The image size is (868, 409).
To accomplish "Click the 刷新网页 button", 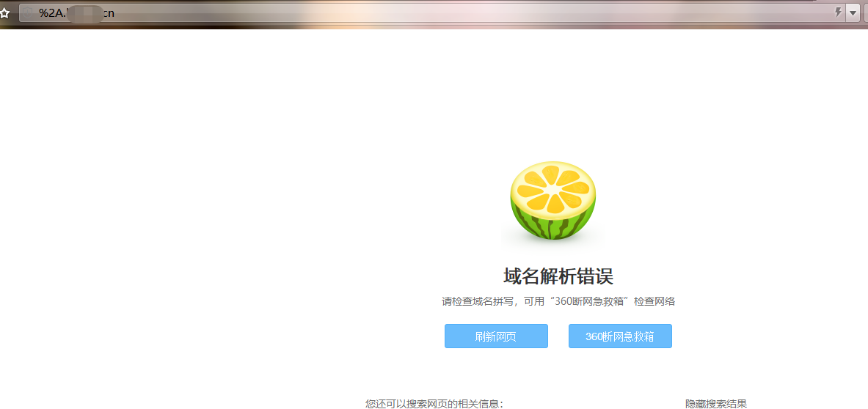I will point(496,336).
